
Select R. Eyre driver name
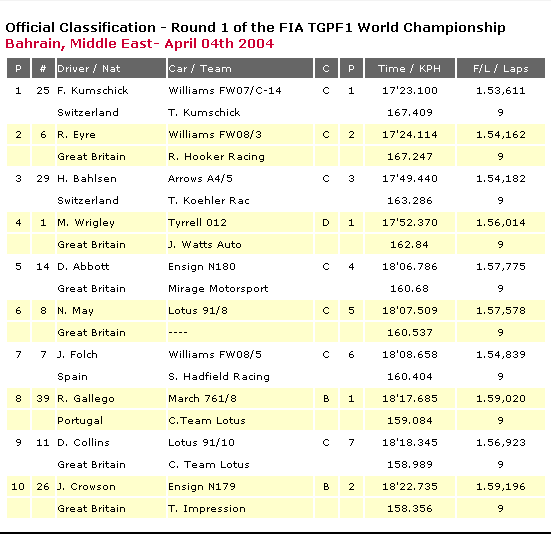coord(76,135)
